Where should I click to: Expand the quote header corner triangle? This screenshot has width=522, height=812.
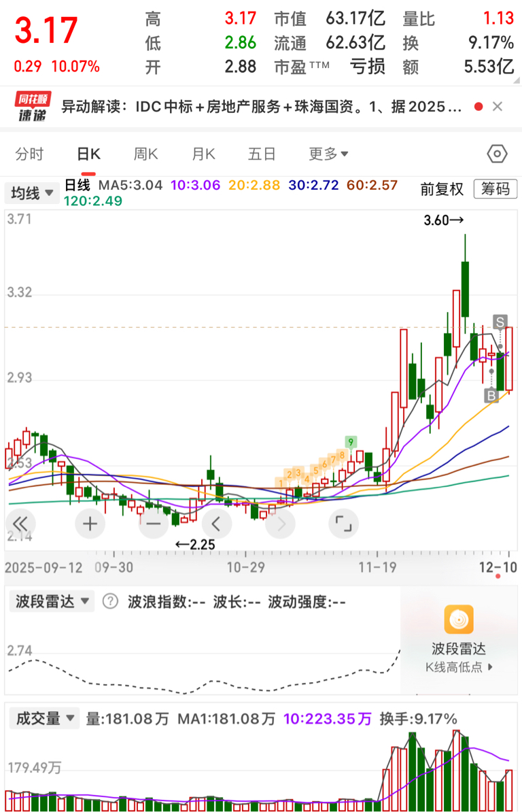[517, 81]
